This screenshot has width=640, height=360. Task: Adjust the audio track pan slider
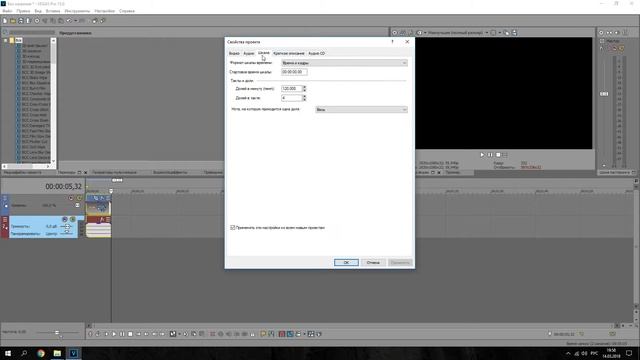67,234
